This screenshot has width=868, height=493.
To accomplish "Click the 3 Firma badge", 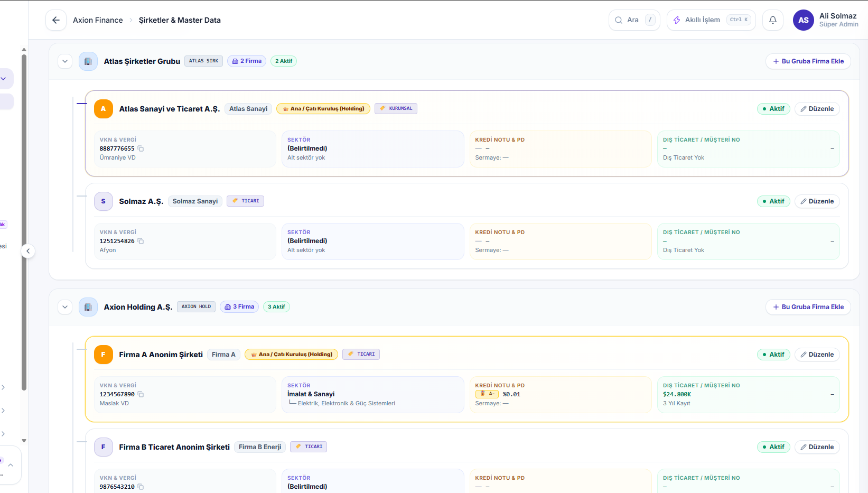I will pos(239,307).
